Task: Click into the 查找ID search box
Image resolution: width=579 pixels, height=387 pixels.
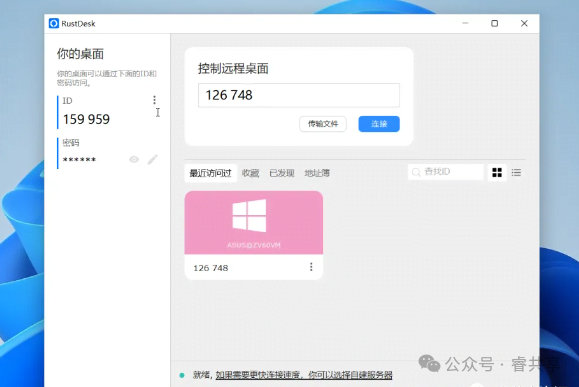Action: point(446,172)
